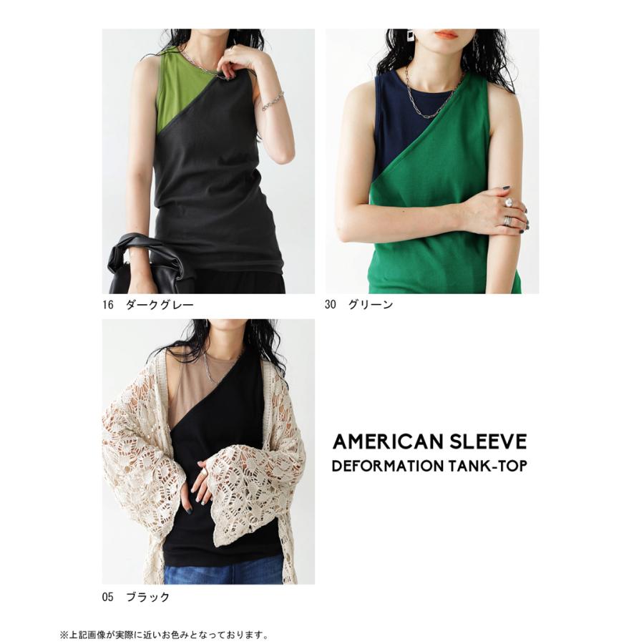Click the dark gray tank-top product photo

click(208, 161)
